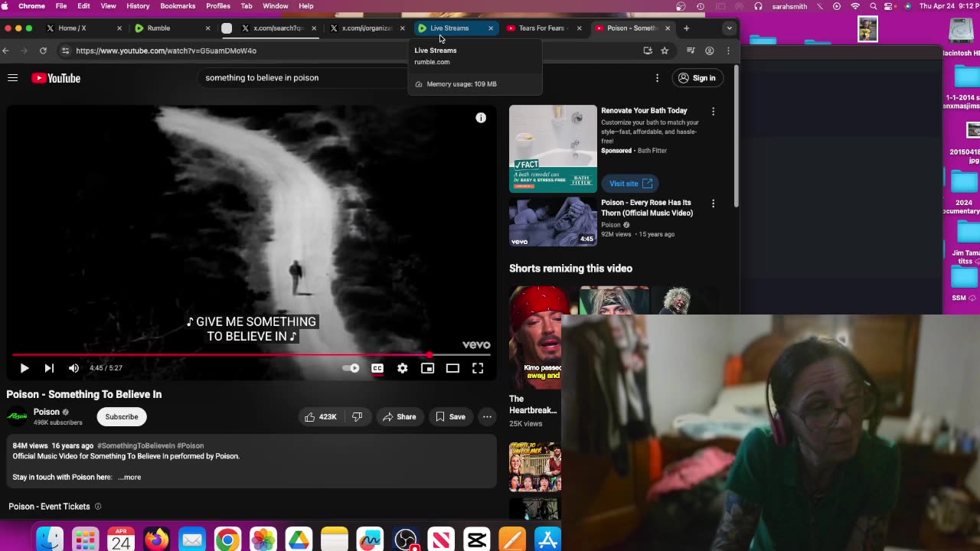
Task: Open macOS Control Center icon
Action: 890,6
